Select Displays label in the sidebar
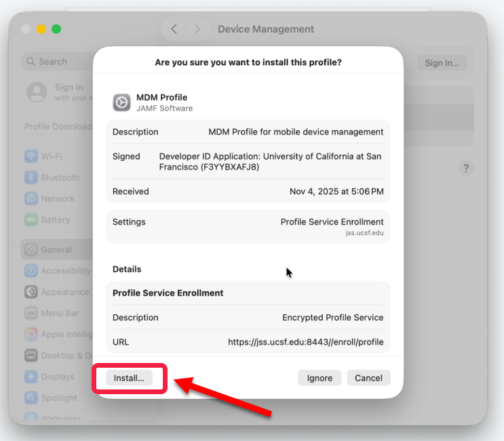The image size is (504, 441). click(58, 377)
